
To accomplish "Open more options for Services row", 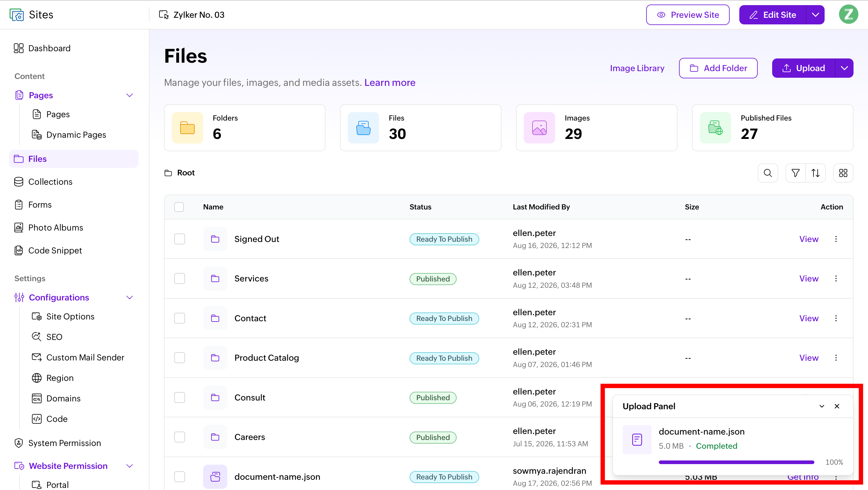I will pyautogui.click(x=836, y=278).
